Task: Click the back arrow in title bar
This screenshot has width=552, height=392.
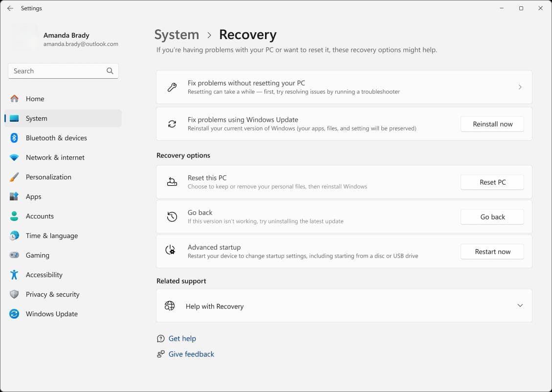Action: (x=10, y=8)
